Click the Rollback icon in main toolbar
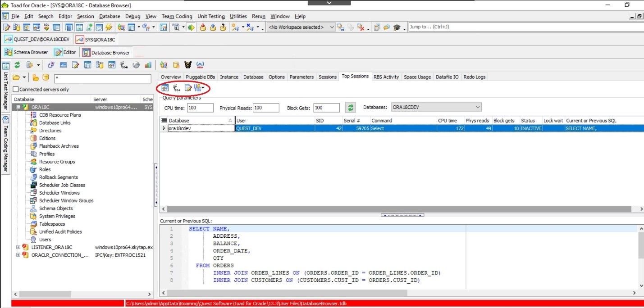The width and height of the screenshot is (644, 308). point(213,27)
